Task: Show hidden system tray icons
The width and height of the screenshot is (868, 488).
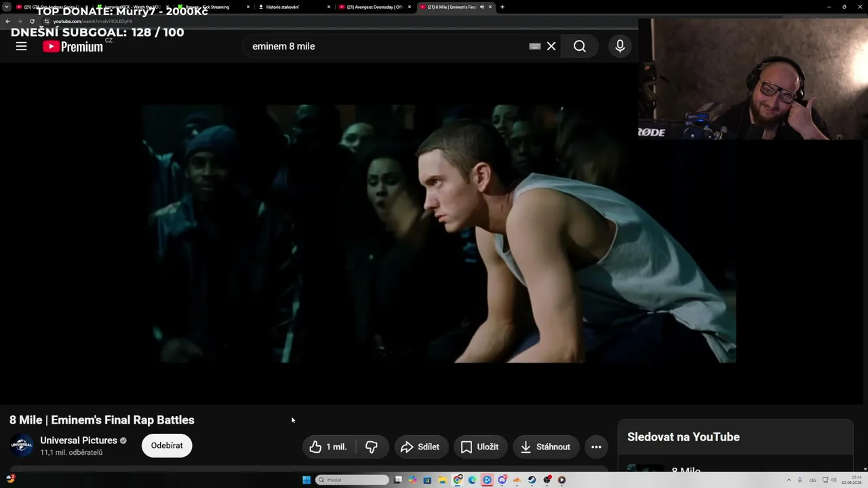Action: [x=788, y=480]
